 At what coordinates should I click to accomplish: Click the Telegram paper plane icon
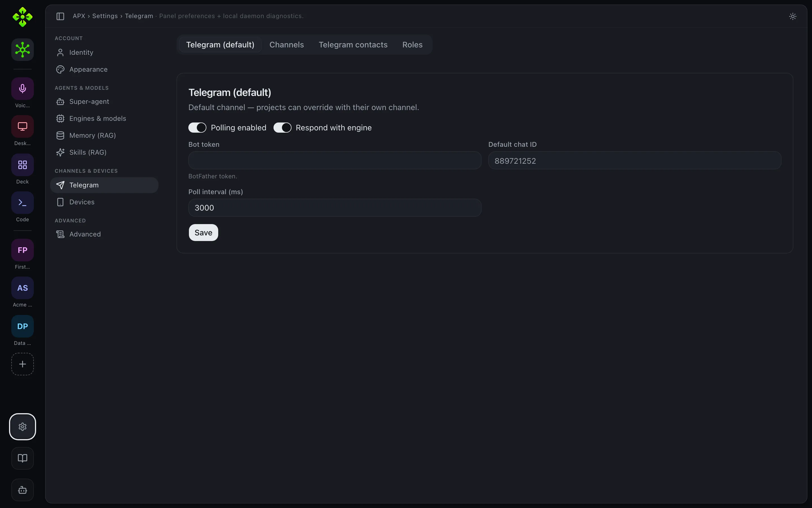click(60, 185)
